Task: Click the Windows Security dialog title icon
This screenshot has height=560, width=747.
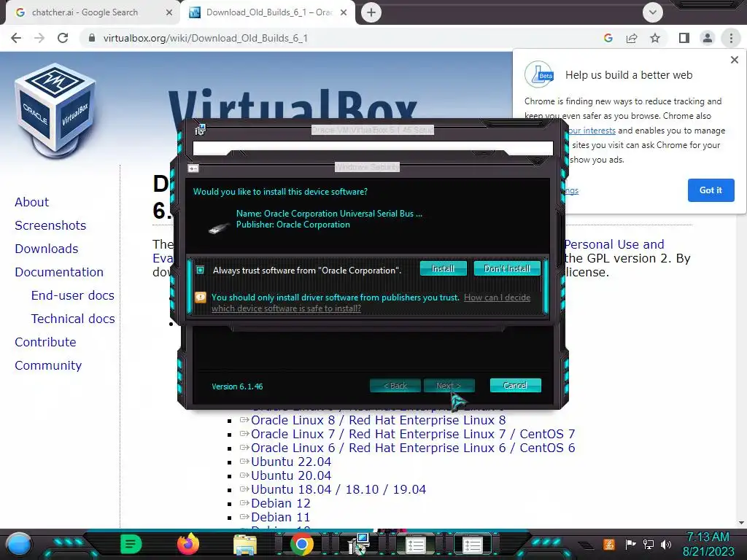Action: point(193,168)
